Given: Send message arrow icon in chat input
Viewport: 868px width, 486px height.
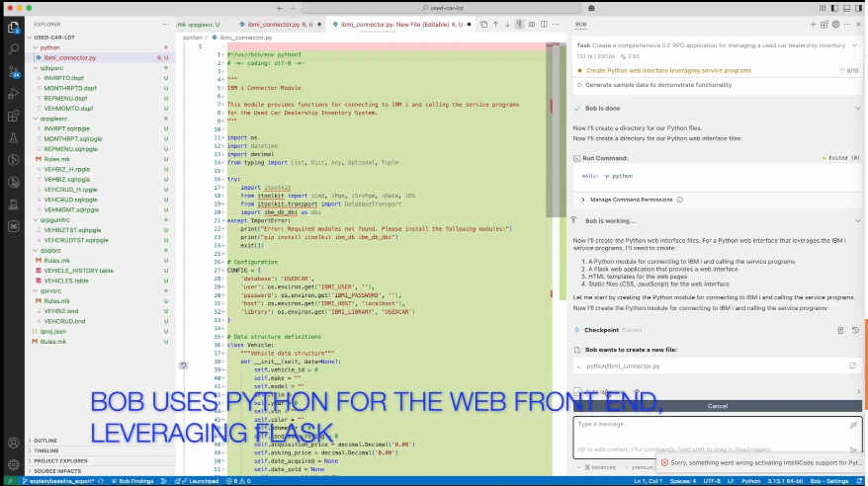Looking at the screenshot, I should [853, 449].
